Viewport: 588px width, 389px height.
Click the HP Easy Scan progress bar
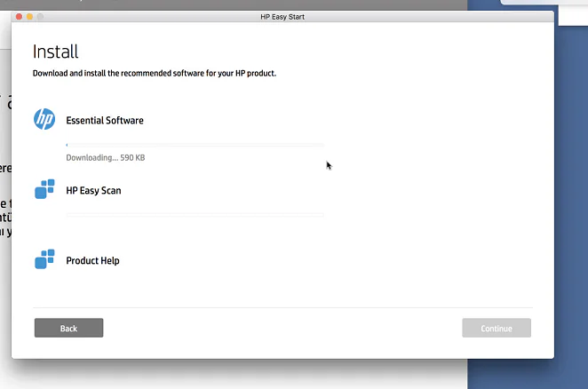pyautogui.click(x=195, y=215)
